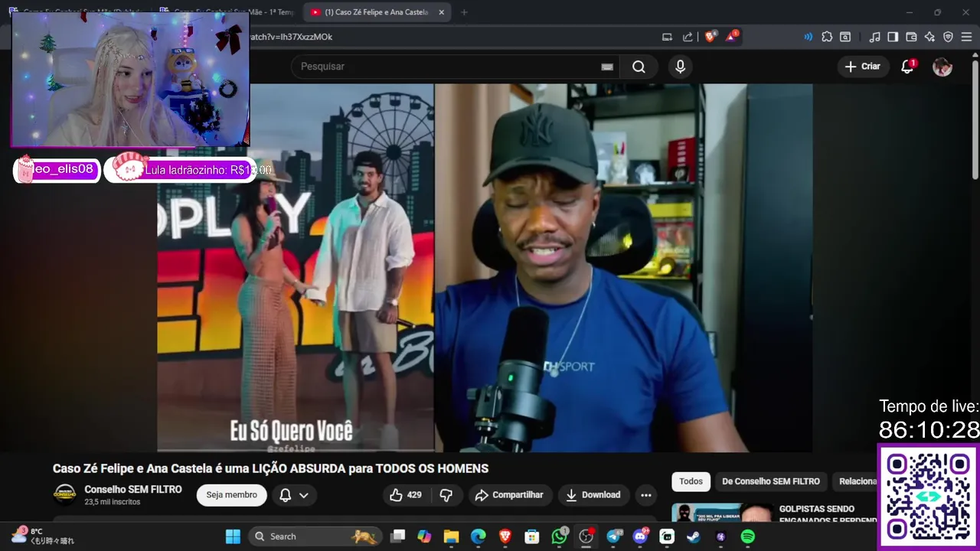Open the Brave Rewards triangle icon
The image size is (980, 551).
[731, 37]
